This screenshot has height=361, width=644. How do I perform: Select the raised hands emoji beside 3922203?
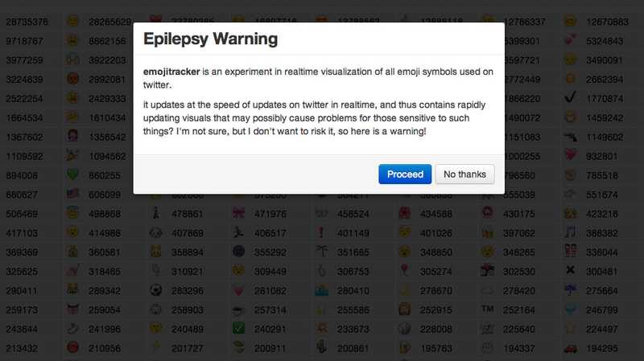point(72,59)
